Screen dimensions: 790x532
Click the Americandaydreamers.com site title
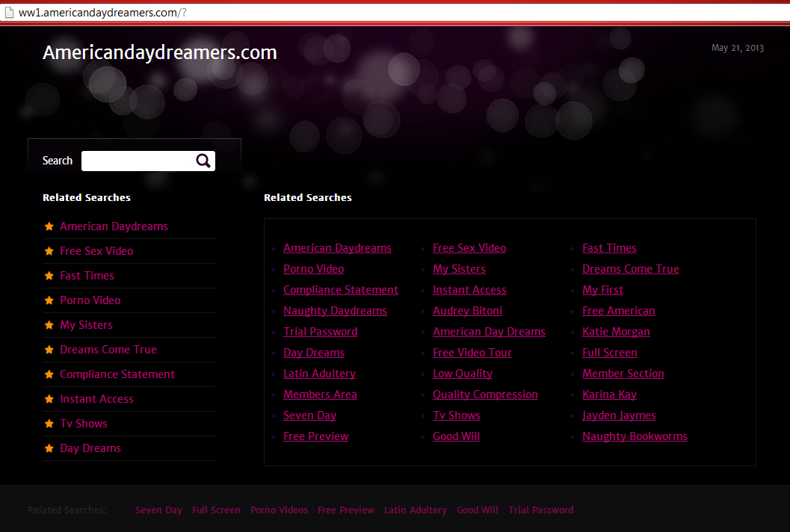[x=160, y=52]
